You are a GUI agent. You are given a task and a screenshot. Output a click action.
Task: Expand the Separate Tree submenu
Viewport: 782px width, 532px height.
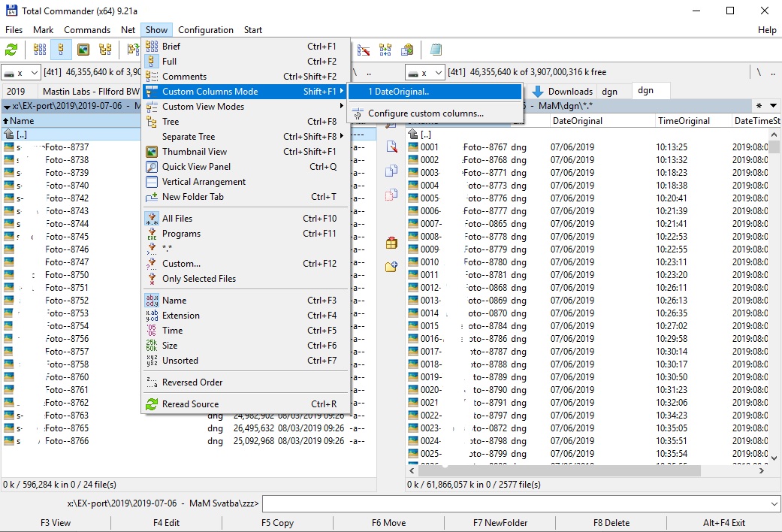246,137
